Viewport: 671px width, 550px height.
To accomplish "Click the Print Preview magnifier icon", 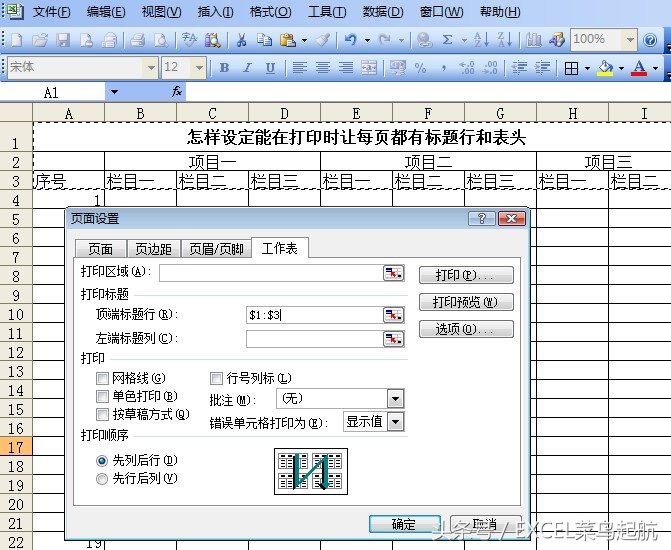I will [160, 40].
